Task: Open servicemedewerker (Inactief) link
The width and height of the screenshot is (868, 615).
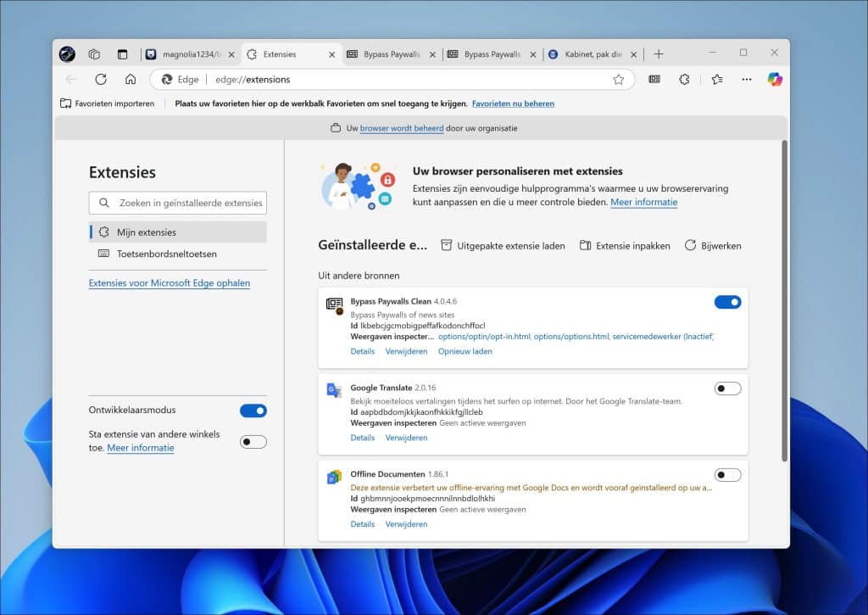Action: (x=663, y=336)
